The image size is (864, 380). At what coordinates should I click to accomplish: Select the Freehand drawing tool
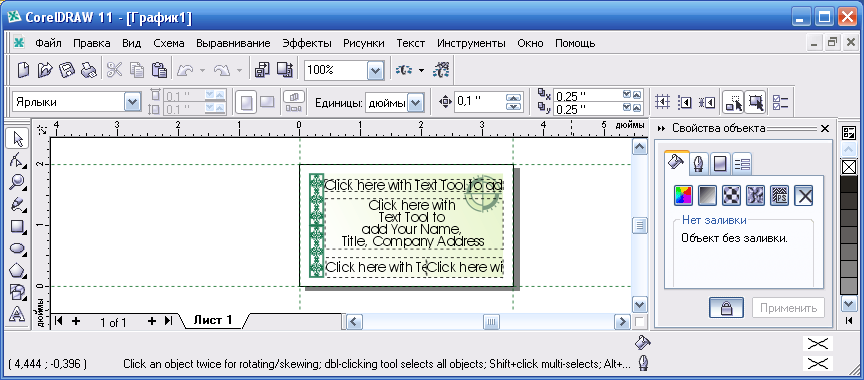click(17, 204)
